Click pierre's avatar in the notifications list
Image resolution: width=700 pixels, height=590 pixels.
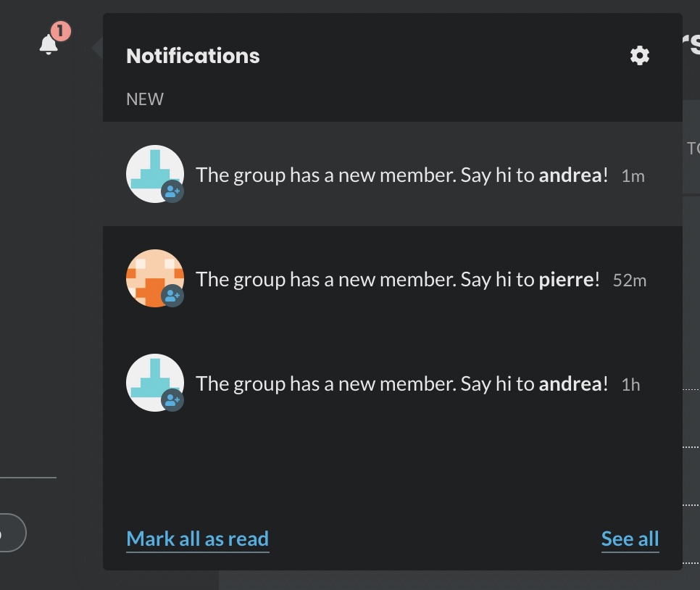[x=155, y=278]
